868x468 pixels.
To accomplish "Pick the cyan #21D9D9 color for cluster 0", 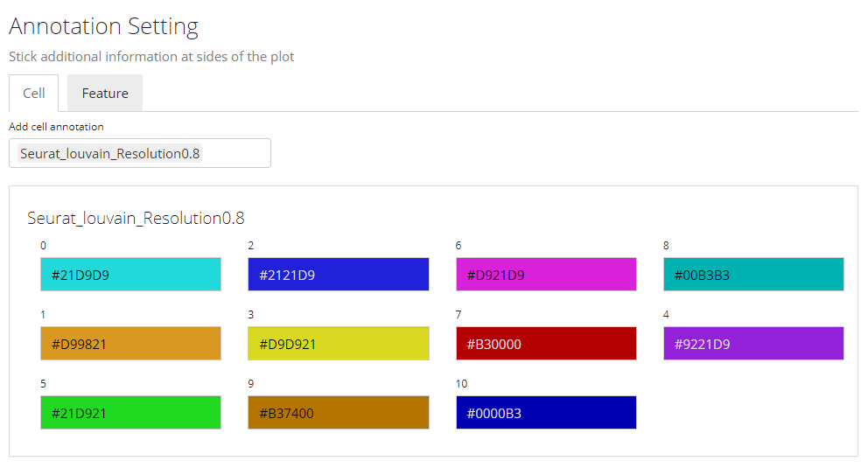I will pos(130,275).
